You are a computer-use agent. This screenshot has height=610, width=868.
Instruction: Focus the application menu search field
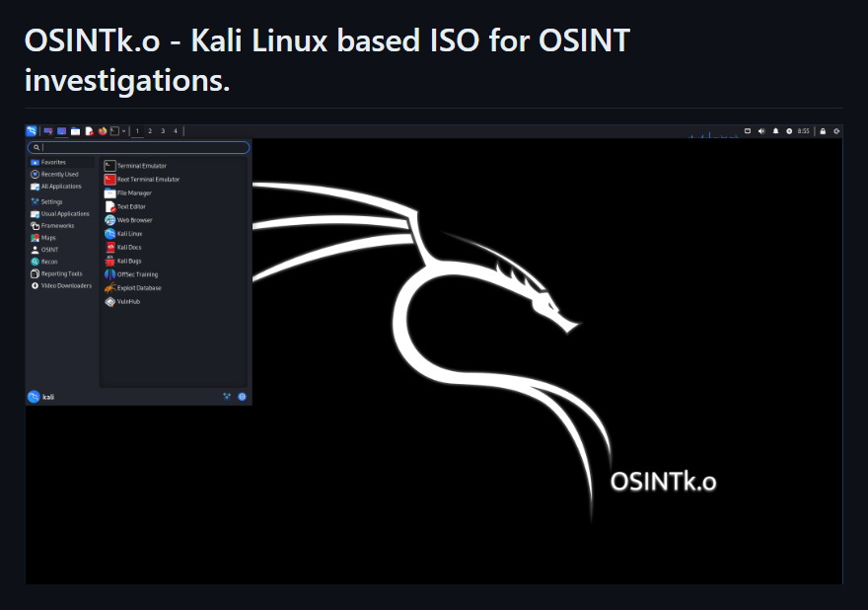click(x=138, y=147)
